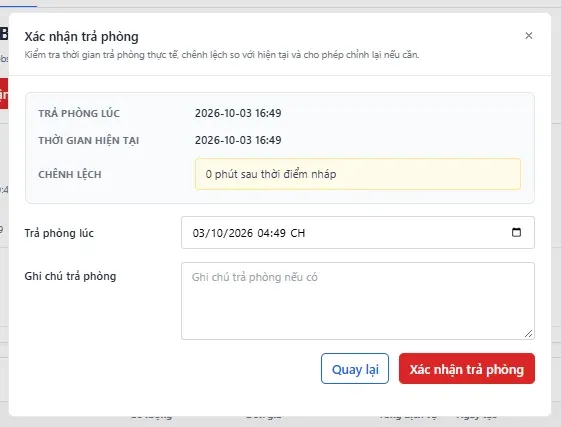Close the Xác nhận trả phòng dialog
The width and height of the screenshot is (561, 427).
528,36
